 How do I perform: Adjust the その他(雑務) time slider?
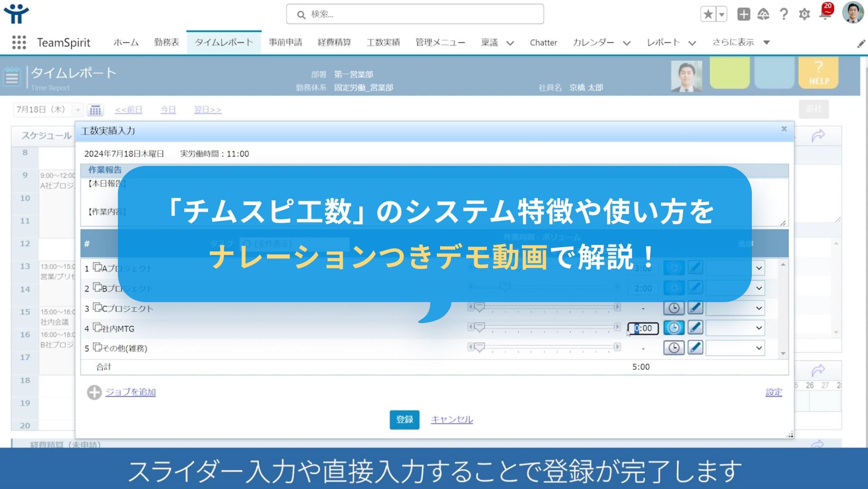(x=479, y=347)
